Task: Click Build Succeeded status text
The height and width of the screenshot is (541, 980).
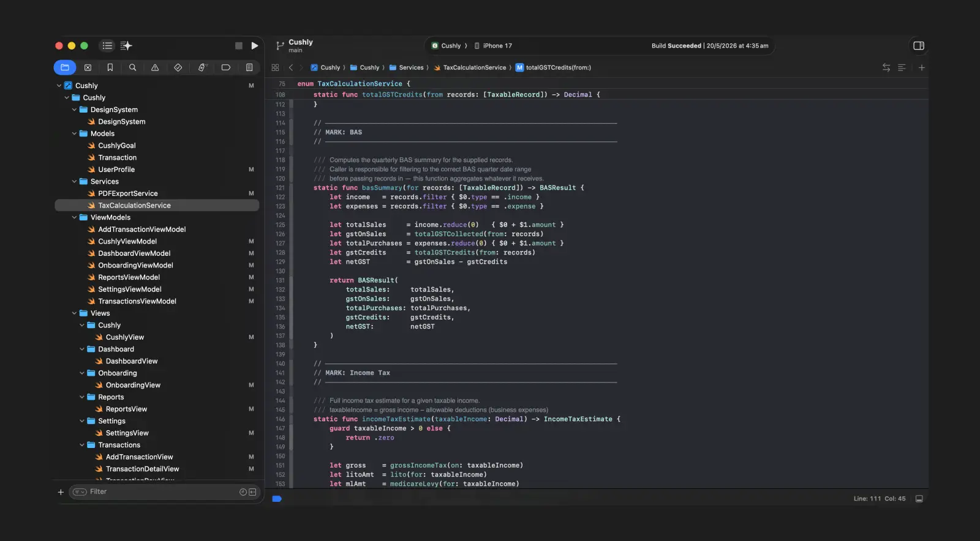Action: (x=676, y=46)
